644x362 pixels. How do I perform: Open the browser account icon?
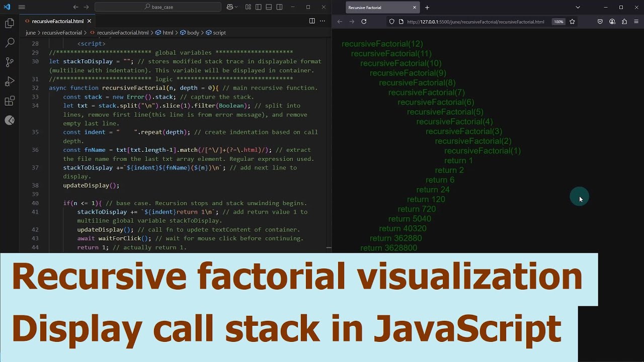612,22
